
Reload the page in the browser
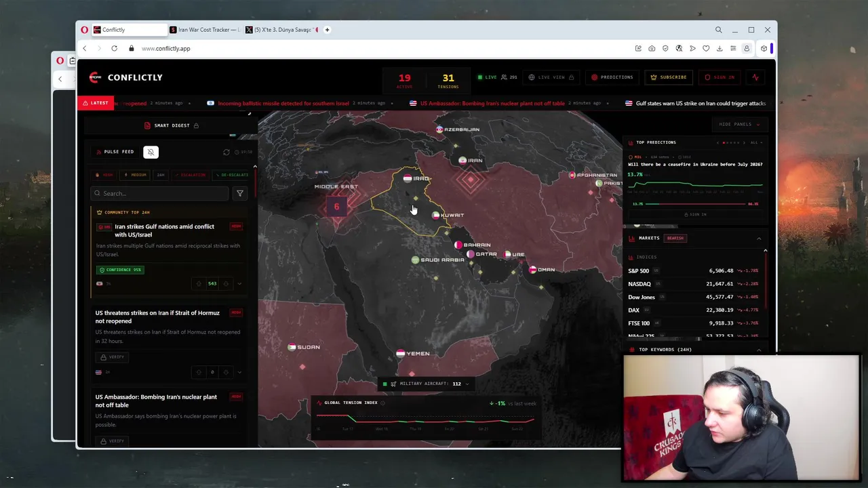[x=114, y=48]
